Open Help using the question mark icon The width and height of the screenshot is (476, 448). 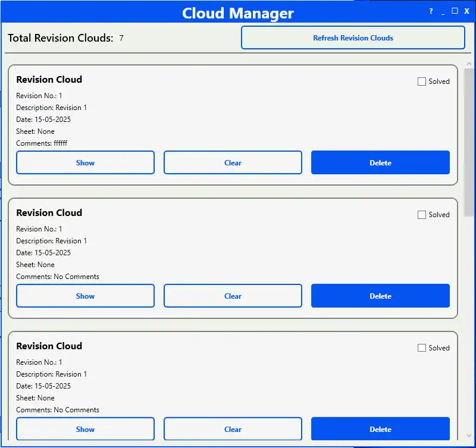[430, 11]
